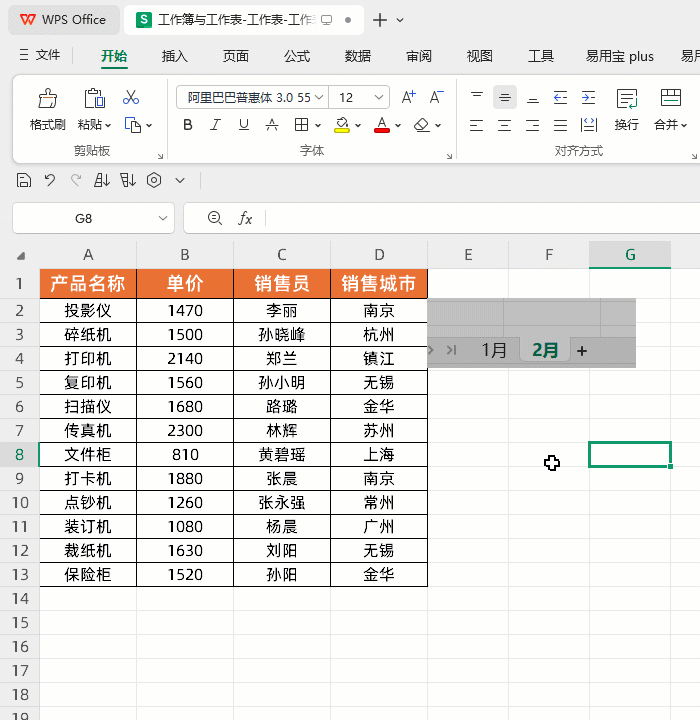This screenshot has width=700, height=720.
Task: Open the borders dropdown arrow
Action: (318, 125)
